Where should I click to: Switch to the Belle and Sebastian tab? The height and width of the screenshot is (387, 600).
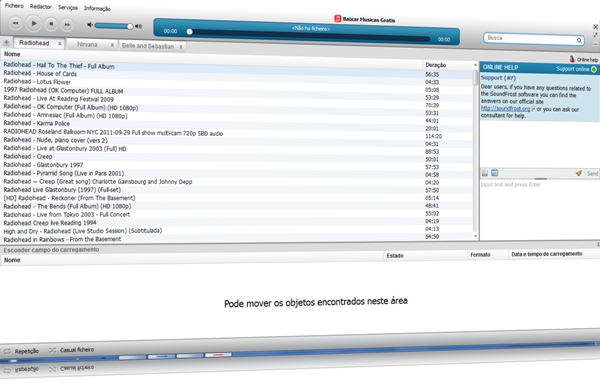[x=148, y=46]
